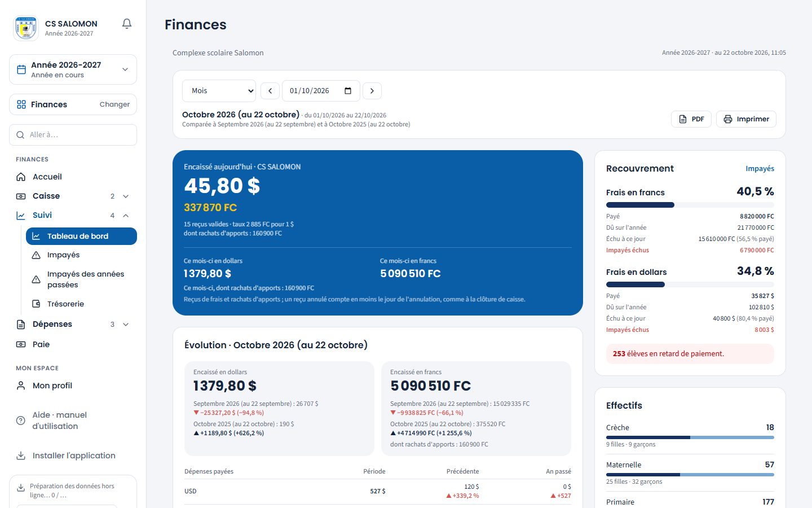
Task: Click Impayés des années passées warning icon
Action: [x=36, y=279]
